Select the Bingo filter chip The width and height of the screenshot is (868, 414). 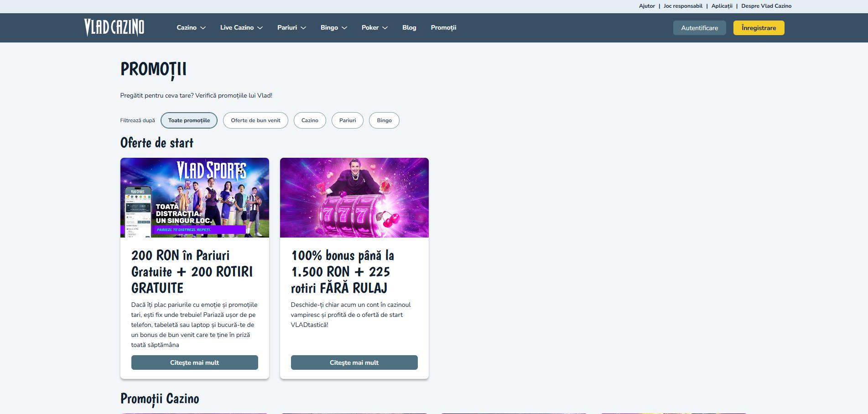(x=384, y=120)
